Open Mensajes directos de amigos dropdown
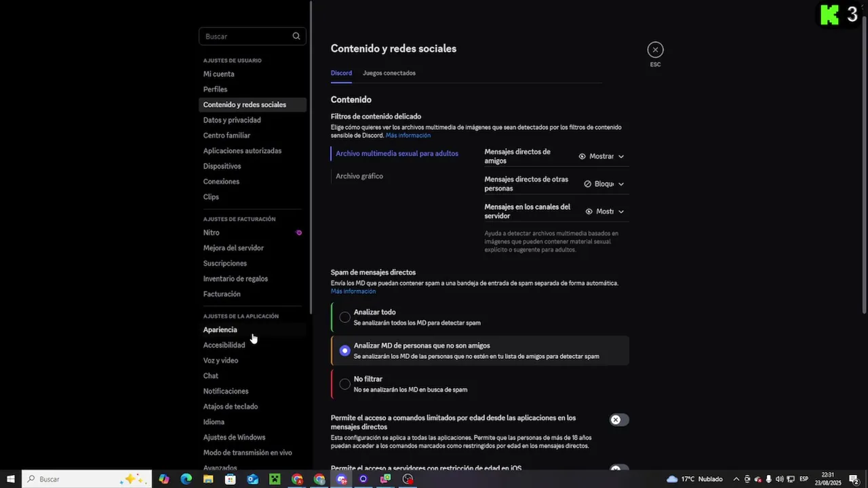 click(601, 157)
